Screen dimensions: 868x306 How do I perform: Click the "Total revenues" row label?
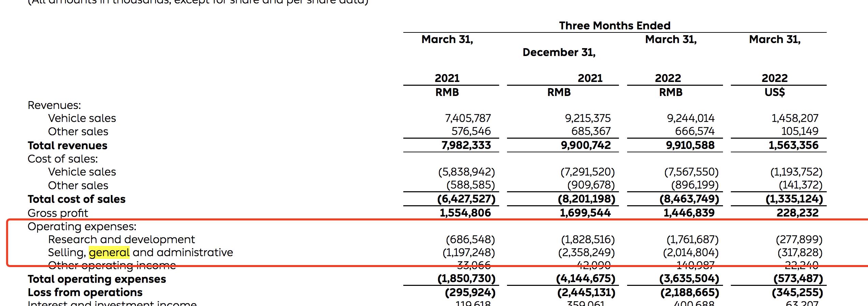[68, 145]
